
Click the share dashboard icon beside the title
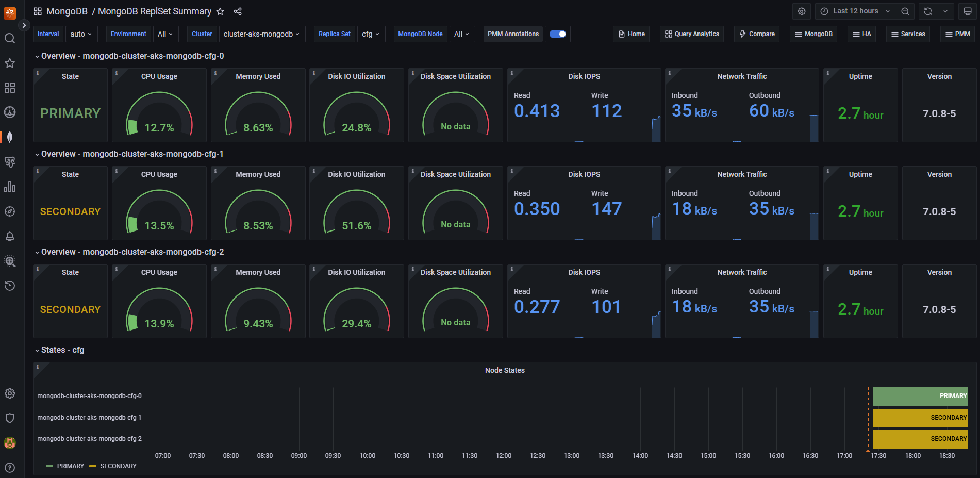(x=238, y=11)
